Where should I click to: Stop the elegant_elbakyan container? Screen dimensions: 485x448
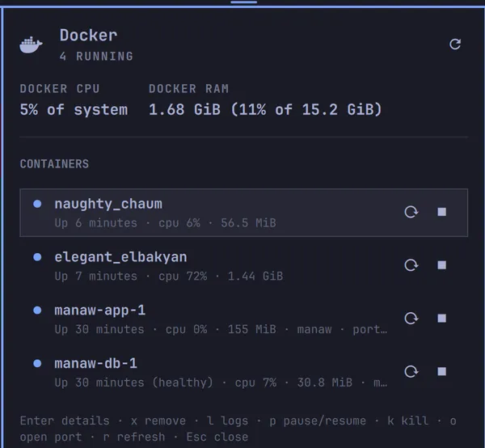coord(441,265)
